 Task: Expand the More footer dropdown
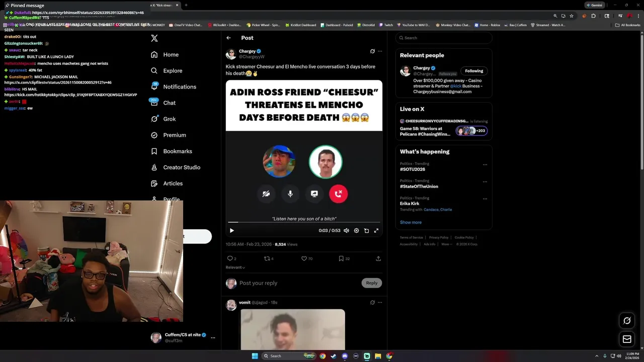point(446,244)
